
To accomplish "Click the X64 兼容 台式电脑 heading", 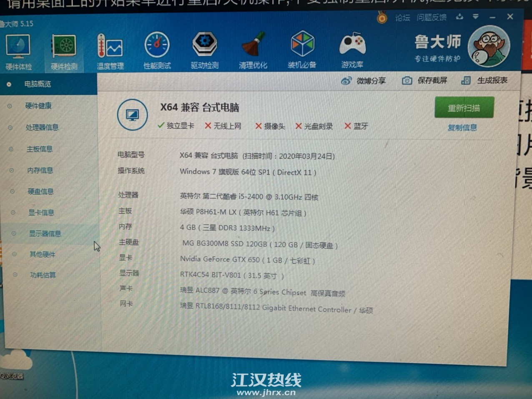I will [x=200, y=107].
